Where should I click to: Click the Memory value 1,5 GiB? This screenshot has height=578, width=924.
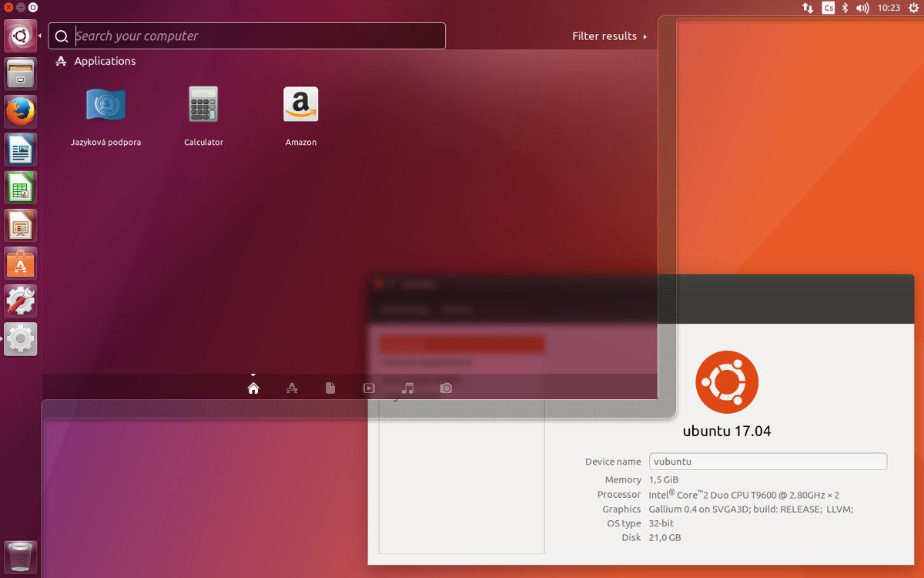click(664, 480)
